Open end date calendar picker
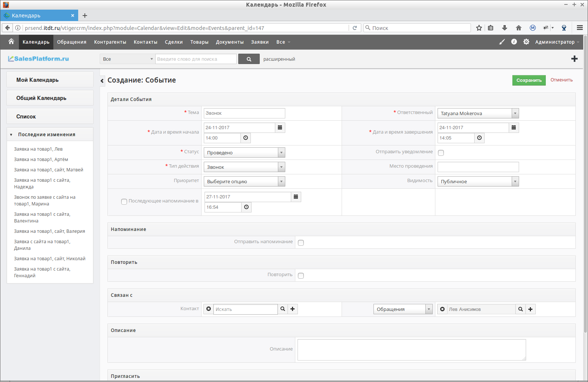Screen dimensions: 588x382 point(514,127)
